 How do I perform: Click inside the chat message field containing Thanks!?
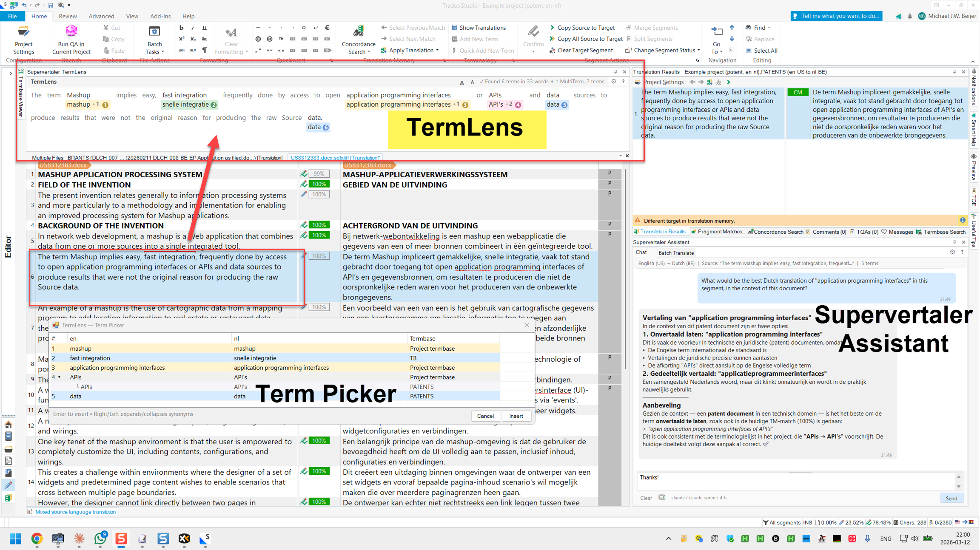pyautogui.click(x=723, y=479)
